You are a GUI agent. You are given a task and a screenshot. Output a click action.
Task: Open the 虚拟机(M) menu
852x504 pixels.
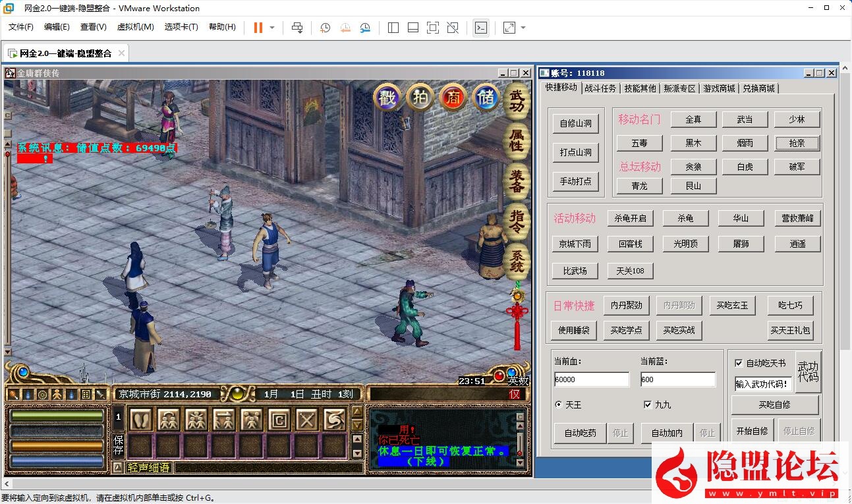coord(135,28)
